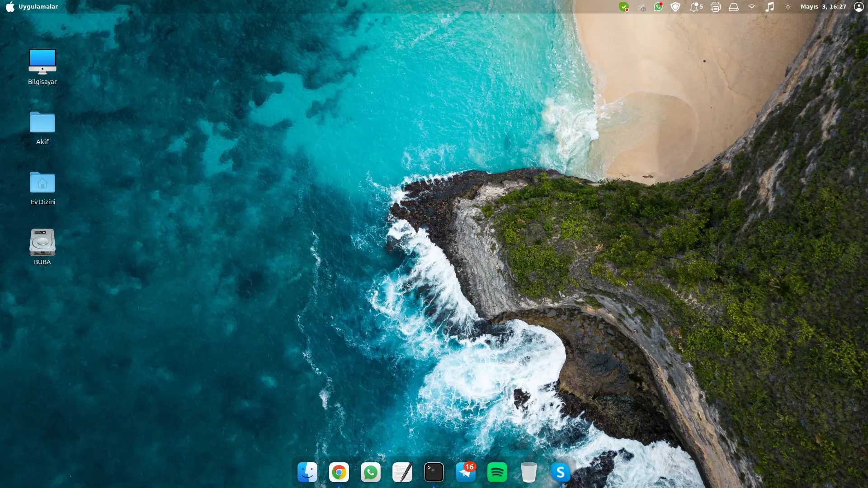Open the Uygulamalar applications menu
This screenshot has width=868, height=488.
tap(38, 7)
